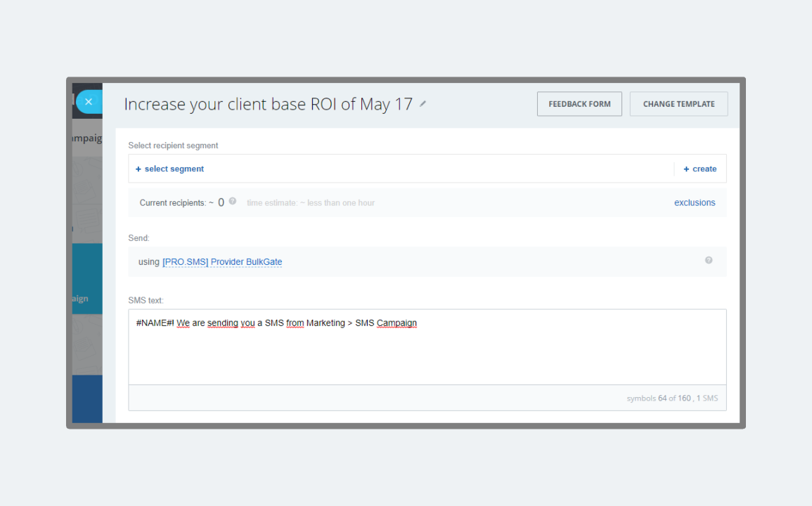This screenshot has height=506, width=812.
Task: Click the campaign title text
Action: pos(268,105)
